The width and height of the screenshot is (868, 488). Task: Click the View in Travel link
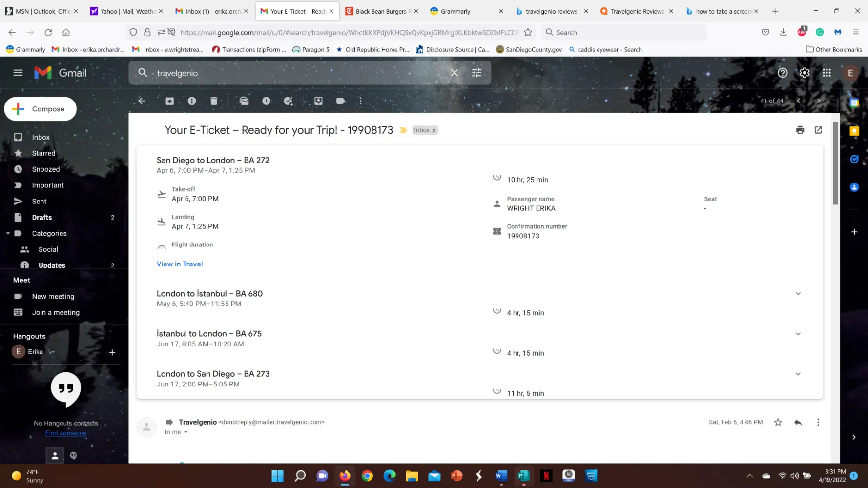tap(180, 264)
